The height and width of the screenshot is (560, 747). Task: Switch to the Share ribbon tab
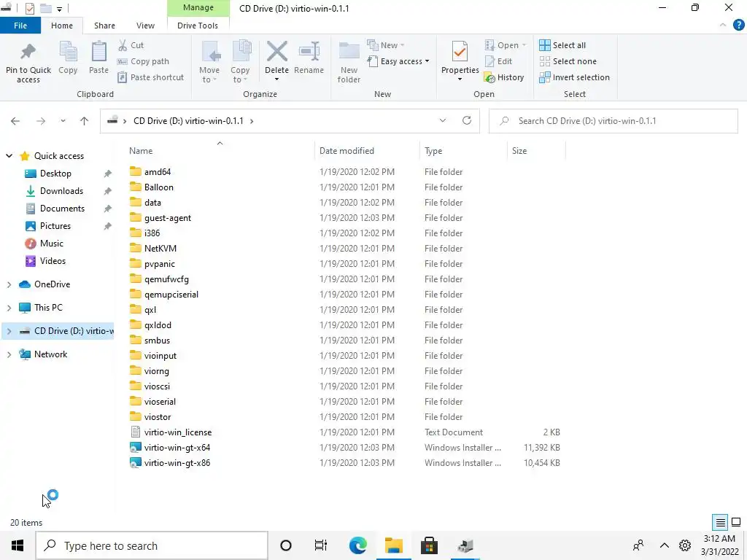point(104,26)
